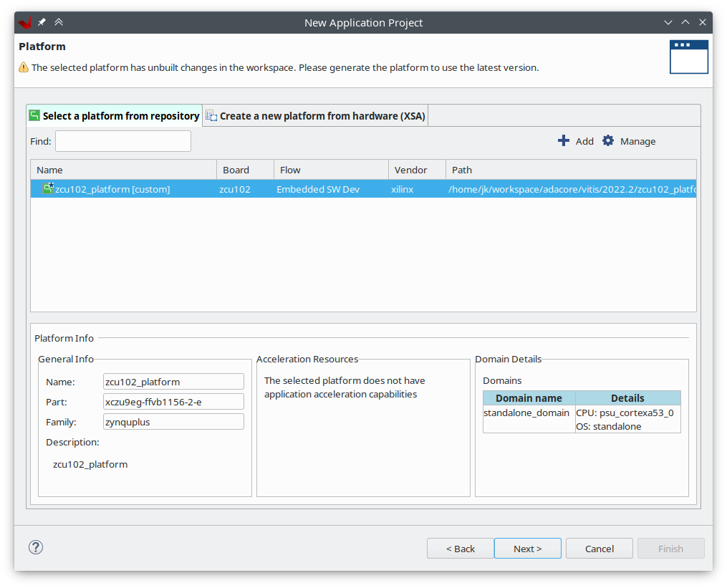
Task: Sort by the Board column header
Action: [245, 170]
